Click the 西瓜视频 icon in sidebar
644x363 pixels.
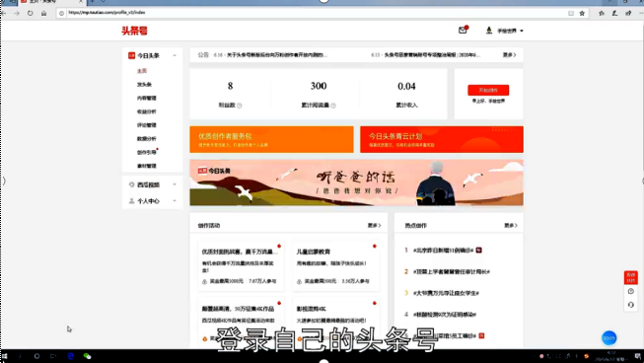131,184
